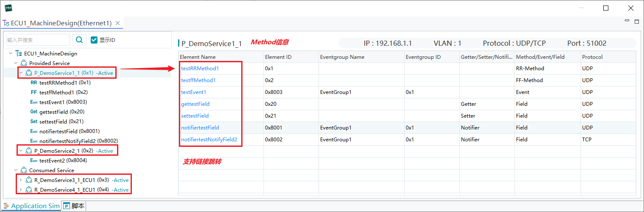Screen dimensions: 644x212
Task: Click the Eventgroup Name column header
Action: point(361,57)
